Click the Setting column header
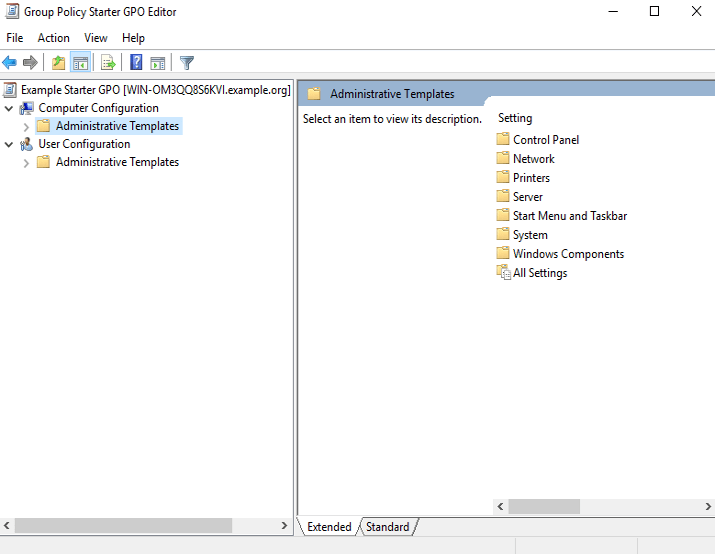This screenshot has height=554, width=715. point(515,118)
